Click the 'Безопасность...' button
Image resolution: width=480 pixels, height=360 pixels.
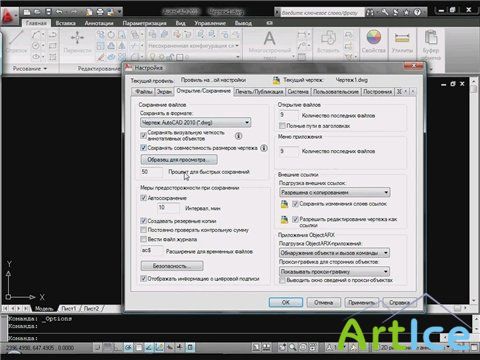point(172,266)
